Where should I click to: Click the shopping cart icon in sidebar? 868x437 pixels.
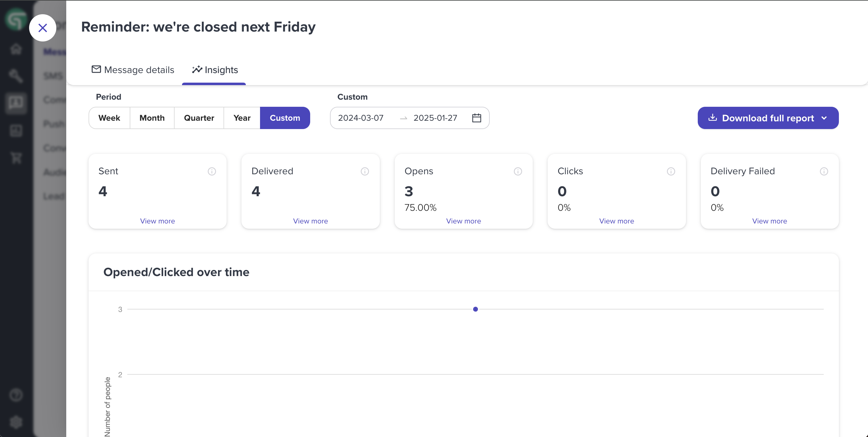16,157
